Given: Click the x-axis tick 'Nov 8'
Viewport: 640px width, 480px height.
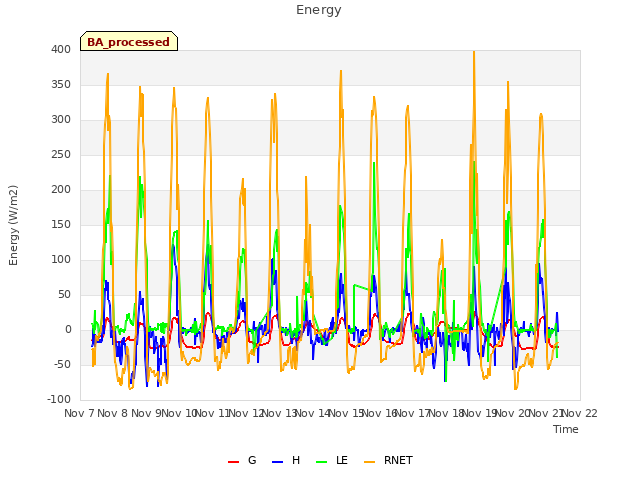Looking at the screenshot, I should (113, 413).
